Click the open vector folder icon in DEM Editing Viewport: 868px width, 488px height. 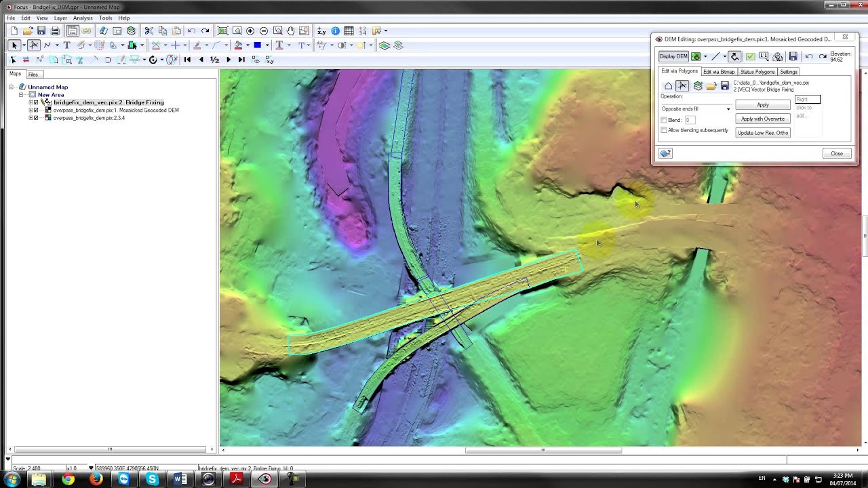pyautogui.click(x=711, y=86)
